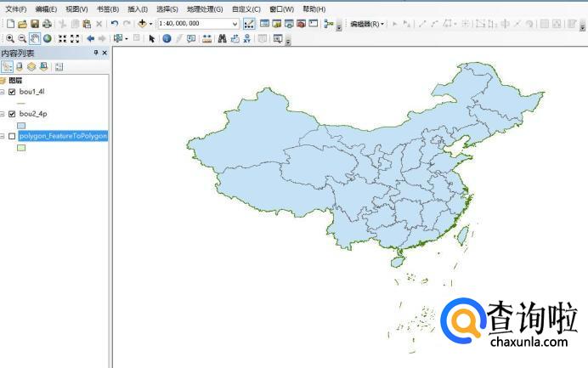The width and height of the screenshot is (588, 368).
Task: Open the Python window icon
Action: point(314,24)
